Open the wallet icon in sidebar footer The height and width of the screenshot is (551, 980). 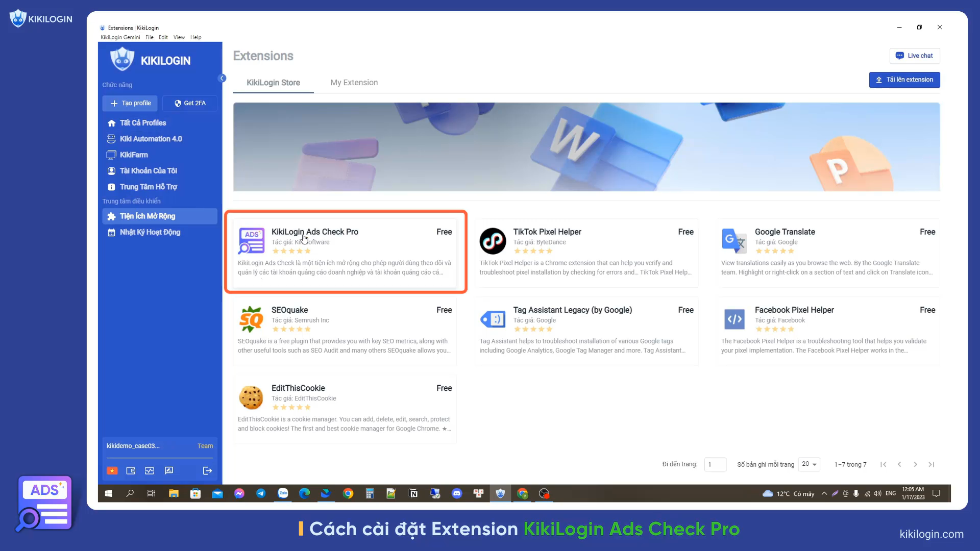131,470
